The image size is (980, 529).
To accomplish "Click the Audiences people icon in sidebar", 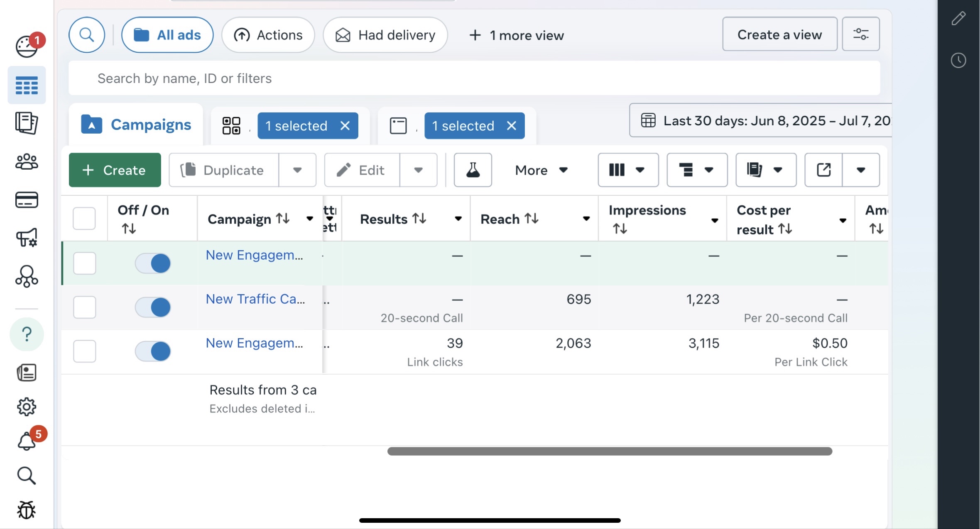I will tap(27, 162).
